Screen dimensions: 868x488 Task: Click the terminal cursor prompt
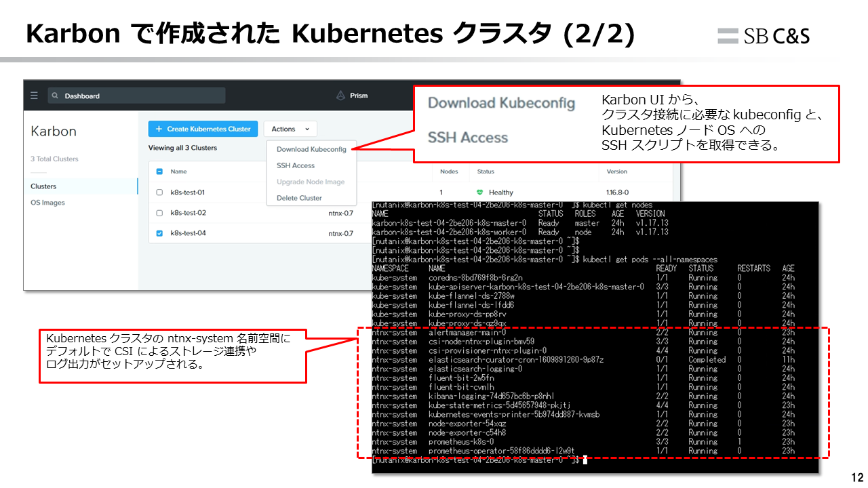pos(584,460)
